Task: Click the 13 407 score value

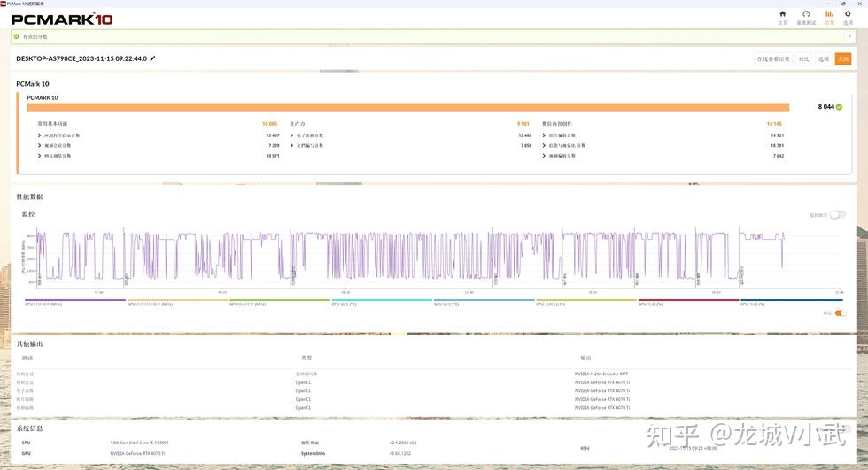Action: [x=273, y=135]
